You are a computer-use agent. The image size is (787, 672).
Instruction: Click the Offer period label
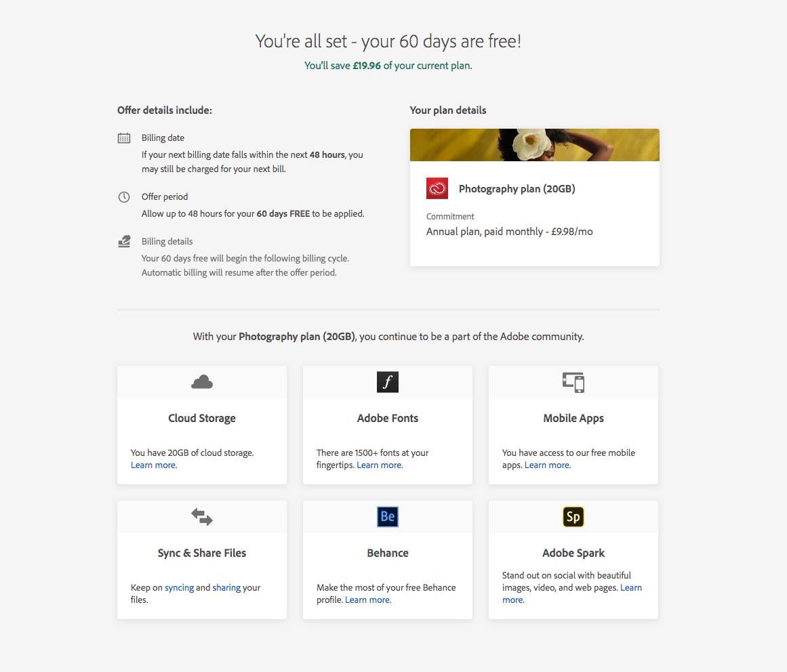click(165, 196)
